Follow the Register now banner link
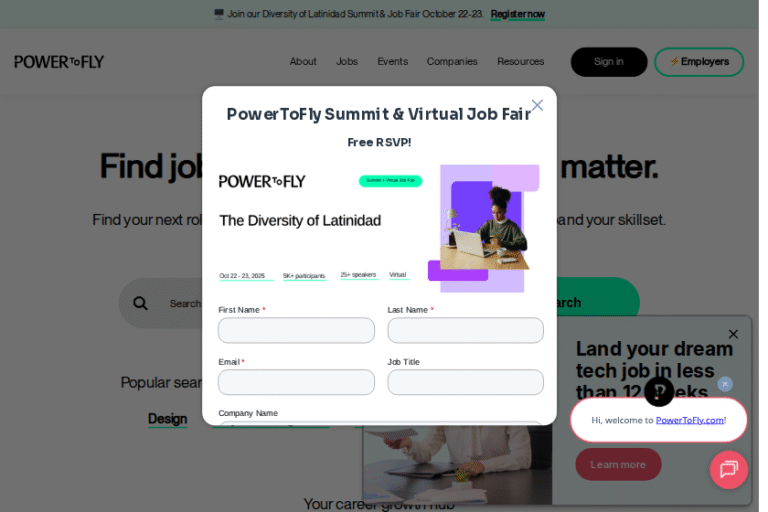The width and height of the screenshot is (768, 512). [517, 14]
